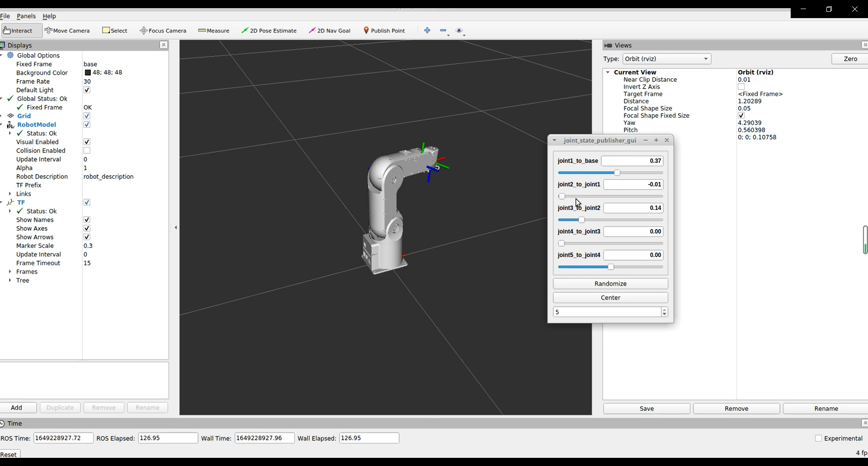The height and width of the screenshot is (466, 868).
Task: Click the Randomize button
Action: [x=610, y=284]
